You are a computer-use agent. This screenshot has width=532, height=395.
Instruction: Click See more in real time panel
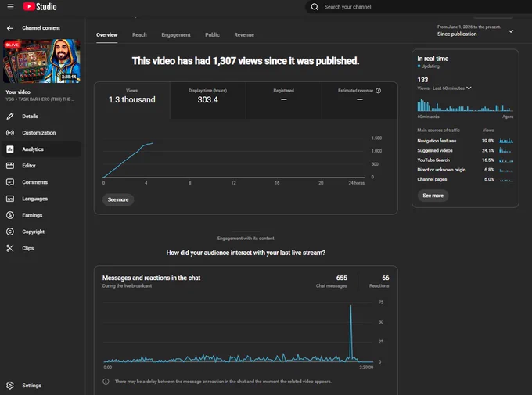pos(433,196)
